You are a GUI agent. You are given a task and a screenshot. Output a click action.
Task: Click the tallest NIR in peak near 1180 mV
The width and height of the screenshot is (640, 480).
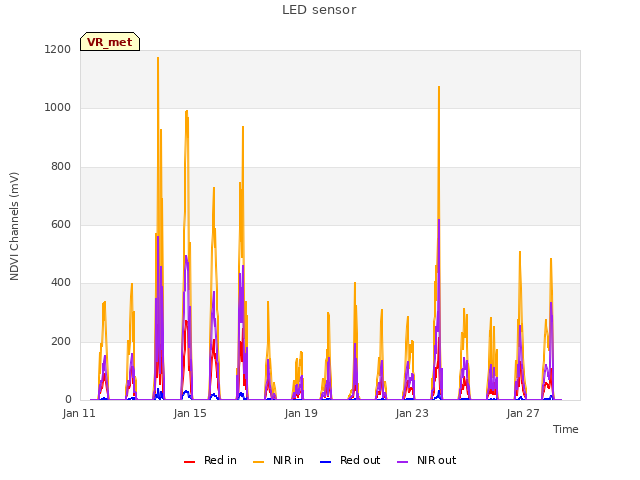[x=158, y=58]
